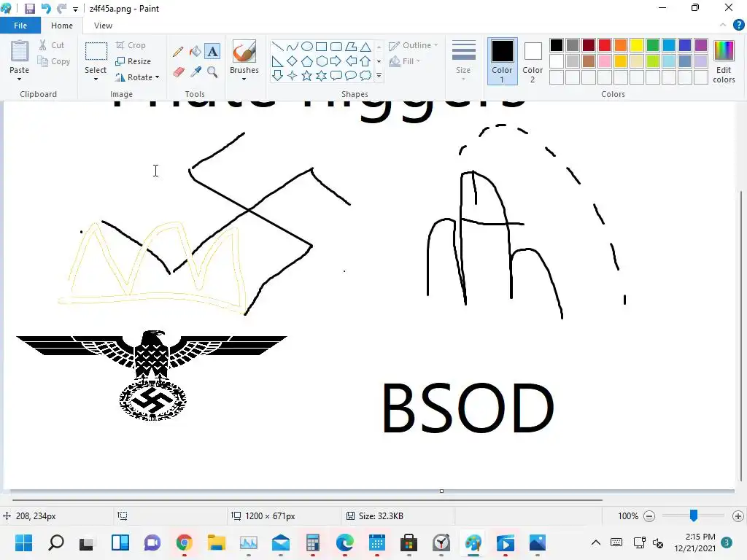Screen dimensions: 747x560
Task: Activate the Color 2 selector
Action: (533, 61)
